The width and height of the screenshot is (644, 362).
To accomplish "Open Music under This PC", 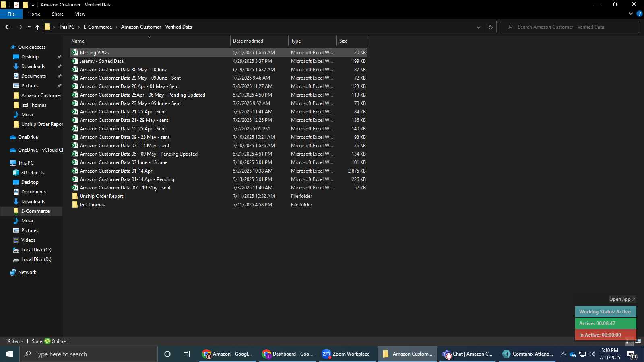I will (27, 221).
